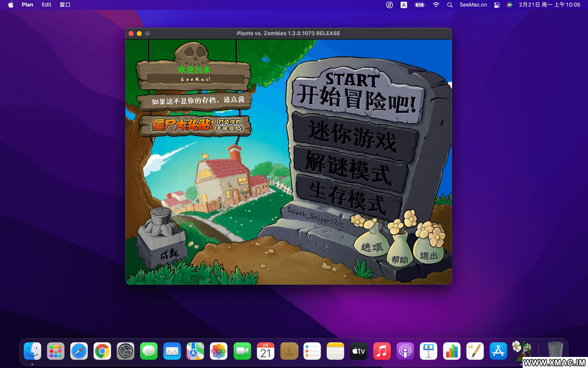
Task: Open the Edit menu
Action: (47, 5)
